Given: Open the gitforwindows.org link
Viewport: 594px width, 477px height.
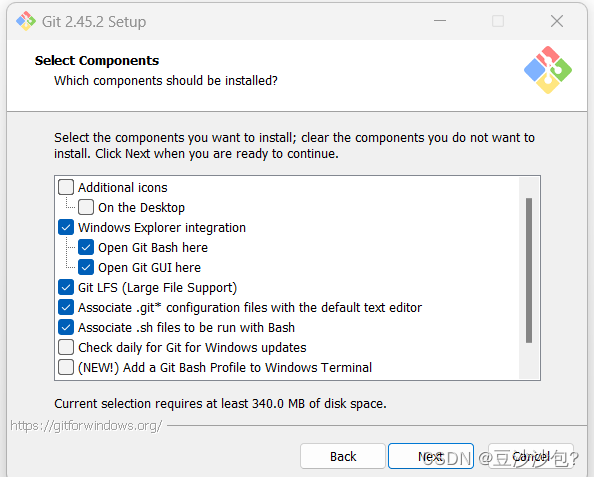Looking at the screenshot, I should pyautogui.click(x=86, y=425).
